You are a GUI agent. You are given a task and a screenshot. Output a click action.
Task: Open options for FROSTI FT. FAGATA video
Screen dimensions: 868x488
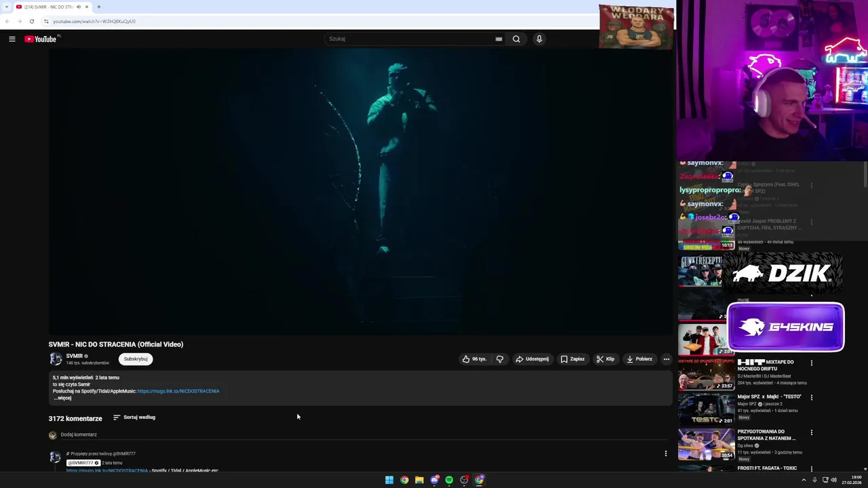(812, 468)
